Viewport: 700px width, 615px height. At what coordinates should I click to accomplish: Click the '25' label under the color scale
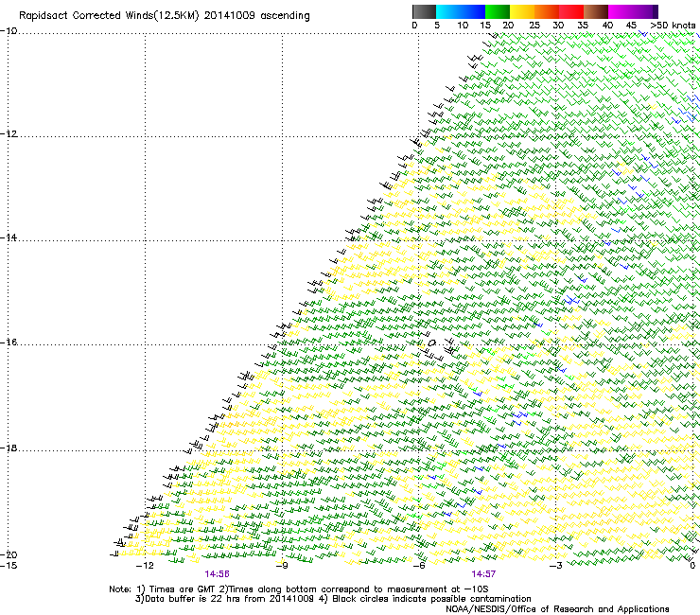click(x=534, y=26)
